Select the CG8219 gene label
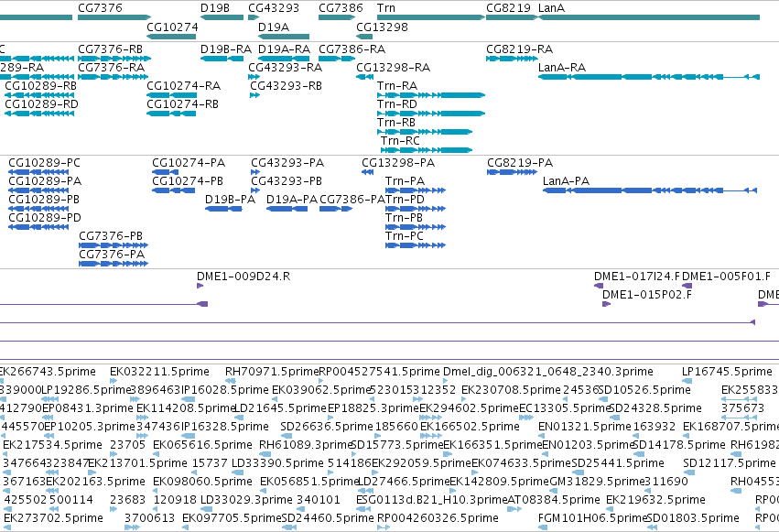The width and height of the screenshot is (779, 532). 508,8
